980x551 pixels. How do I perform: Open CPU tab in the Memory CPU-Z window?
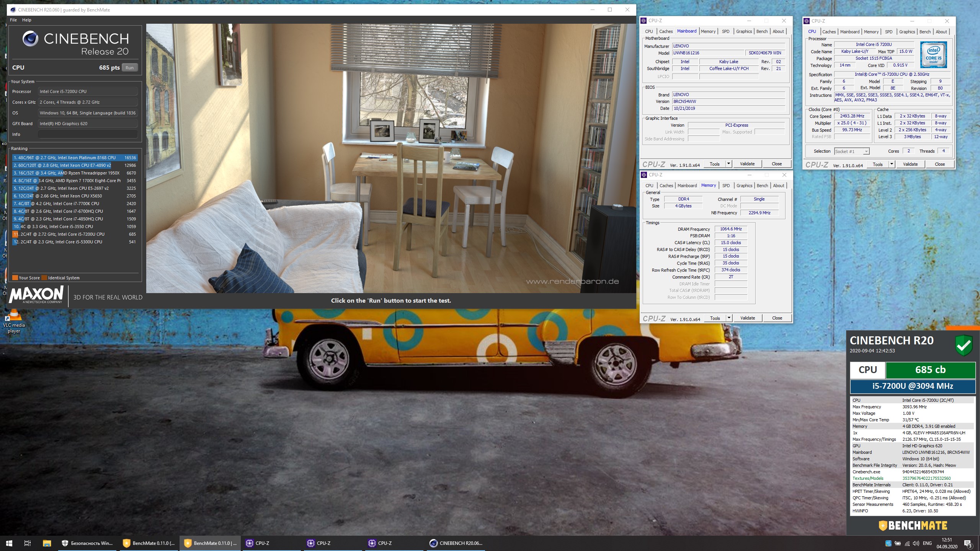point(649,186)
